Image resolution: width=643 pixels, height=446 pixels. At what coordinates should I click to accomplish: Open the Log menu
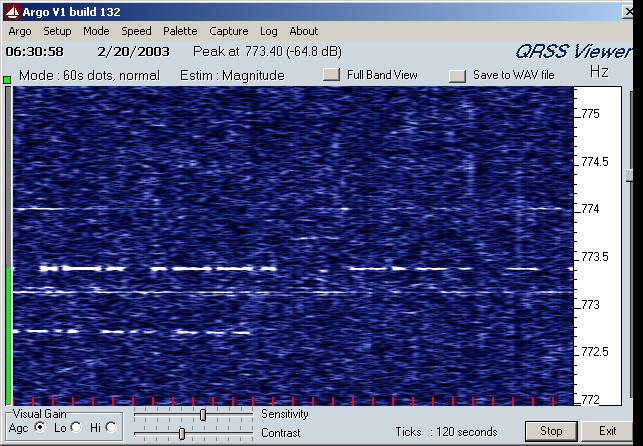[268, 31]
